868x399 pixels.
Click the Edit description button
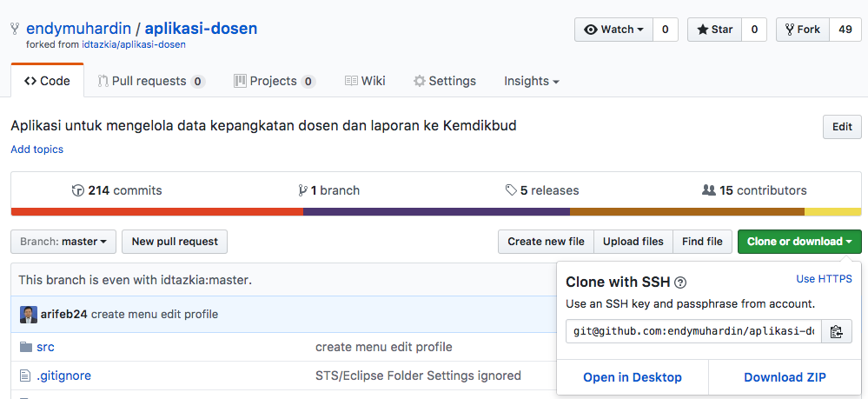(x=842, y=127)
